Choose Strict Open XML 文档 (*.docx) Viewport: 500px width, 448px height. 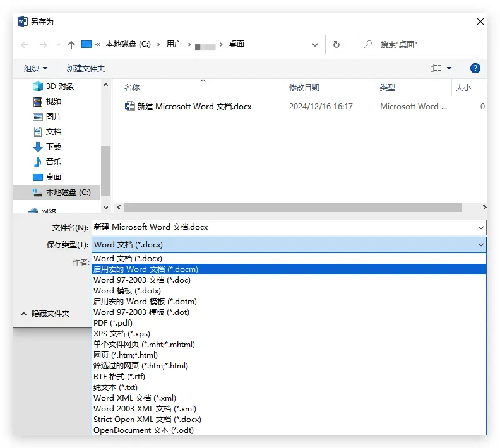pos(289,420)
